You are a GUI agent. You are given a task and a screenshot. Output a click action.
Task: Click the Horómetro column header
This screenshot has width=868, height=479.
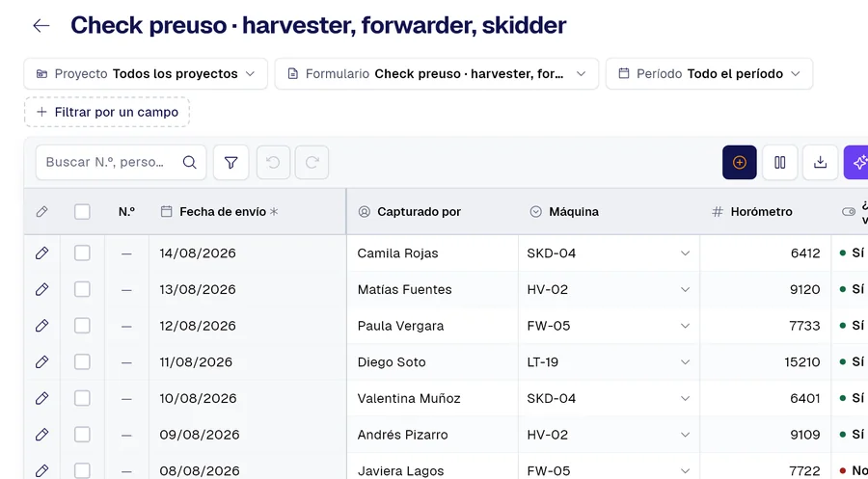coord(766,211)
